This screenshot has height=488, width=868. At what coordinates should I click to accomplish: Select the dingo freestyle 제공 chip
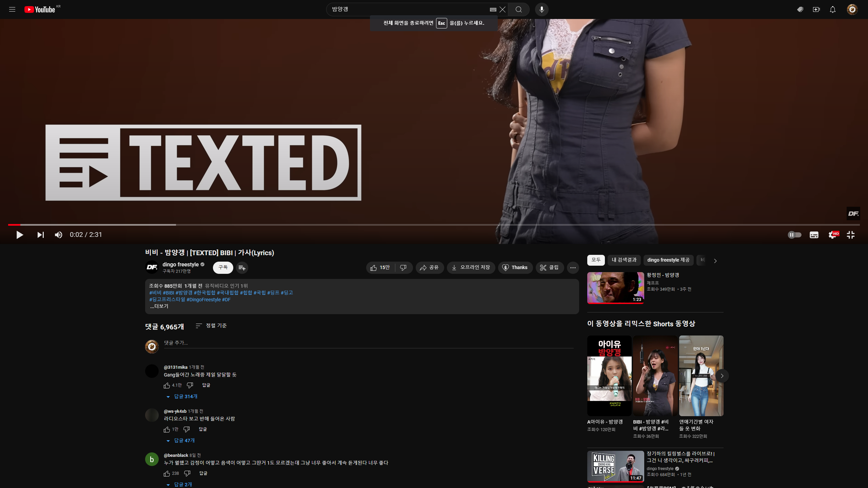click(668, 260)
